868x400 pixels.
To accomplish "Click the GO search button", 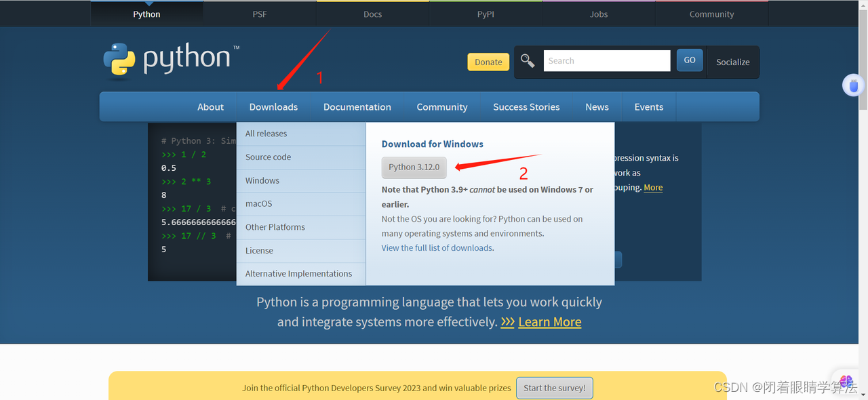I will (x=690, y=60).
